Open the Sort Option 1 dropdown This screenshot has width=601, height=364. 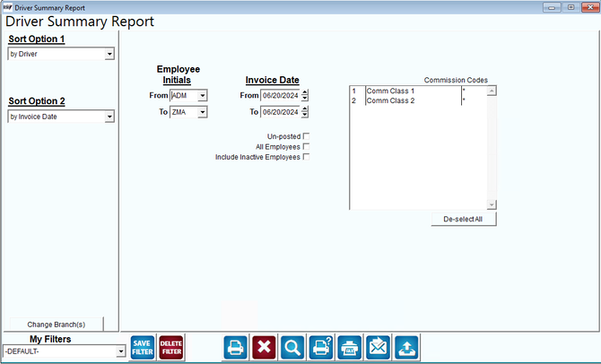click(109, 54)
